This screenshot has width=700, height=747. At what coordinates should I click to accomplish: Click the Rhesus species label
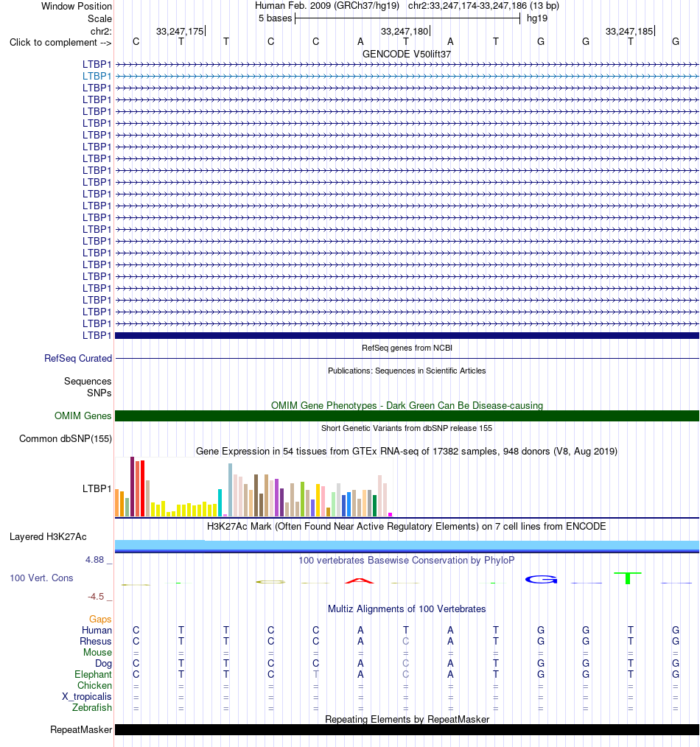96,641
